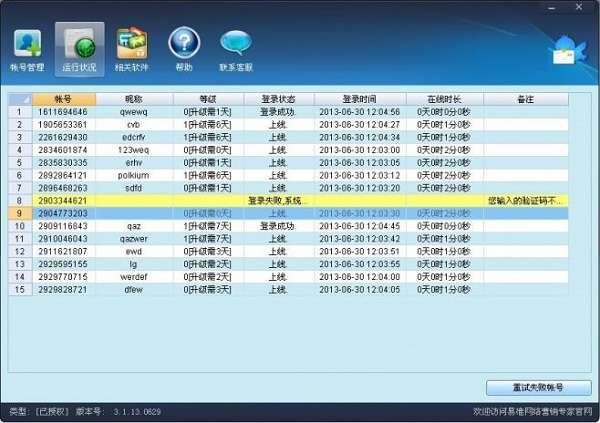This screenshot has height=423, width=600.
Task: Sort by the 登录时间 column header
Action: (360, 99)
